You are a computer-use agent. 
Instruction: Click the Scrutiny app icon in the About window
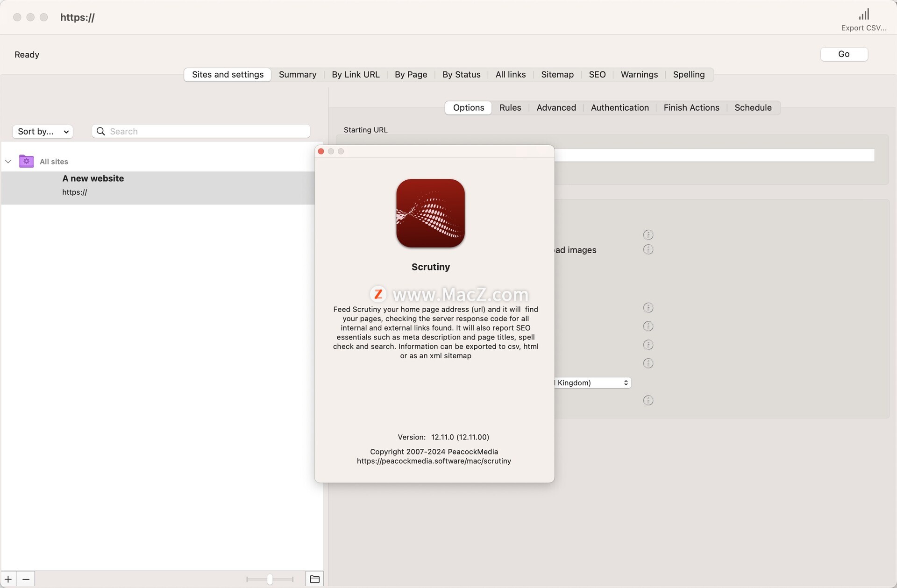coord(430,213)
